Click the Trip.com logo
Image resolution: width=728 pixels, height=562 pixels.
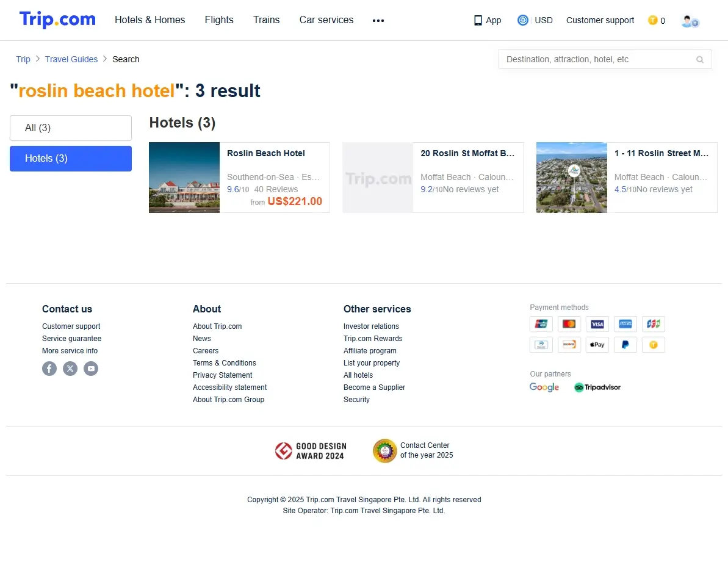click(57, 20)
